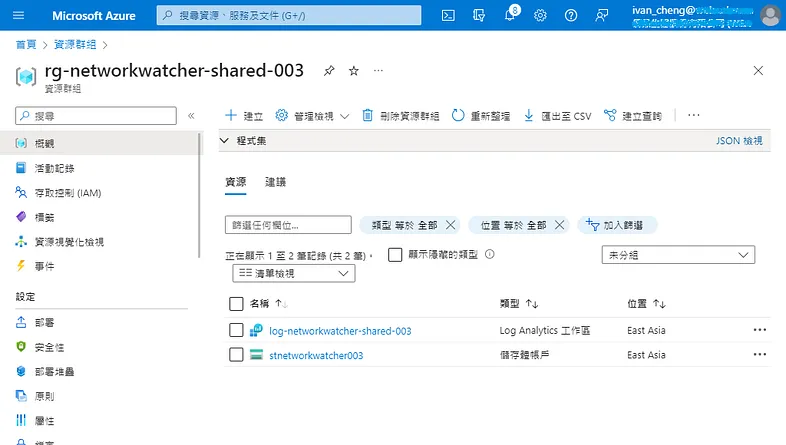Collapse the 程式集 section chevron
Viewport: 786px width, 445px height.
click(224, 141)
